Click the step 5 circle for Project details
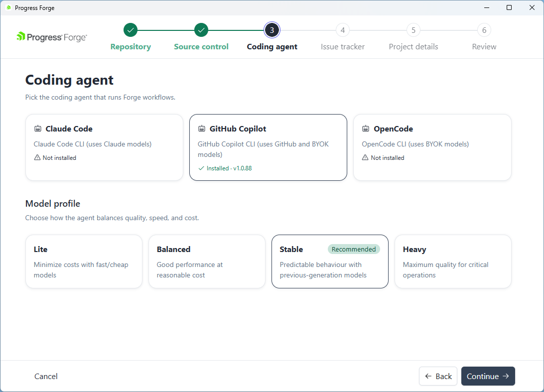The image size is (544, 392). coord(413,30)
